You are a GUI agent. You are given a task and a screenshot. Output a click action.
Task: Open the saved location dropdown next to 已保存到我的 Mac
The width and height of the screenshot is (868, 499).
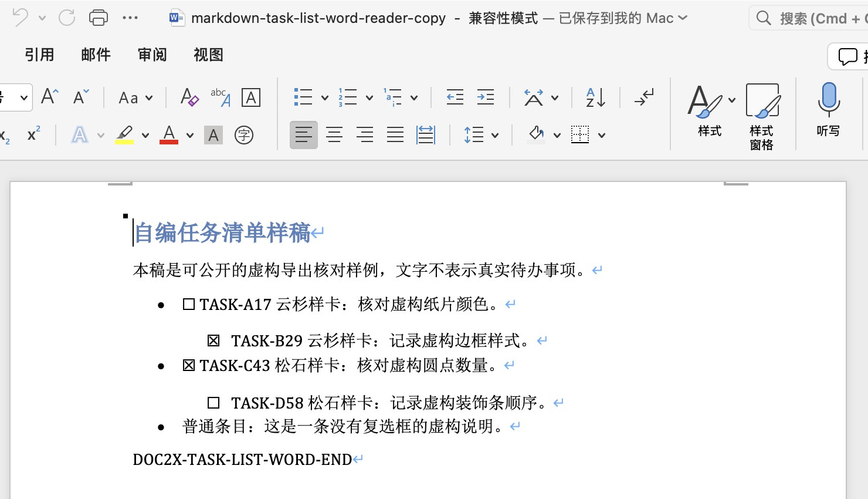click(x=683, y=18)
